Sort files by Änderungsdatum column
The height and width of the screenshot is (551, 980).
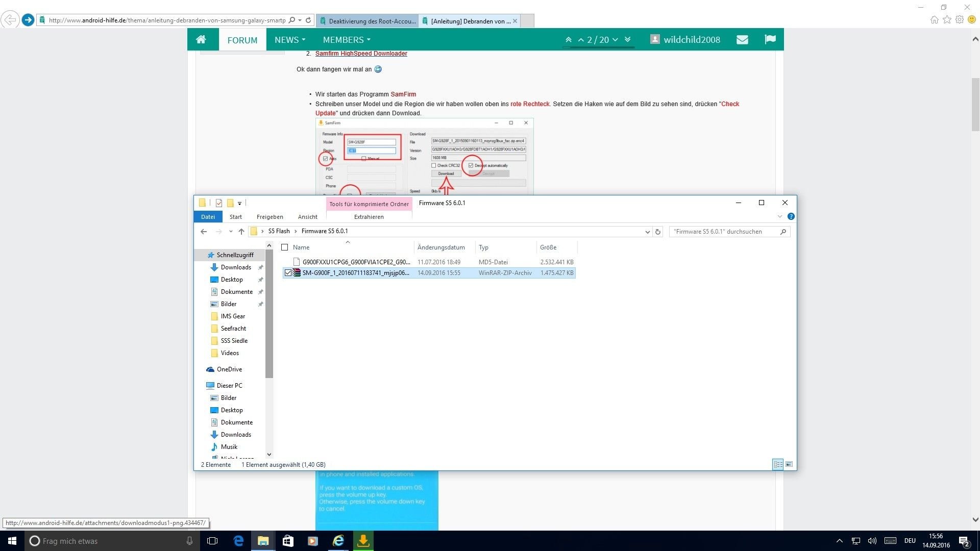(x=441, y=247)
